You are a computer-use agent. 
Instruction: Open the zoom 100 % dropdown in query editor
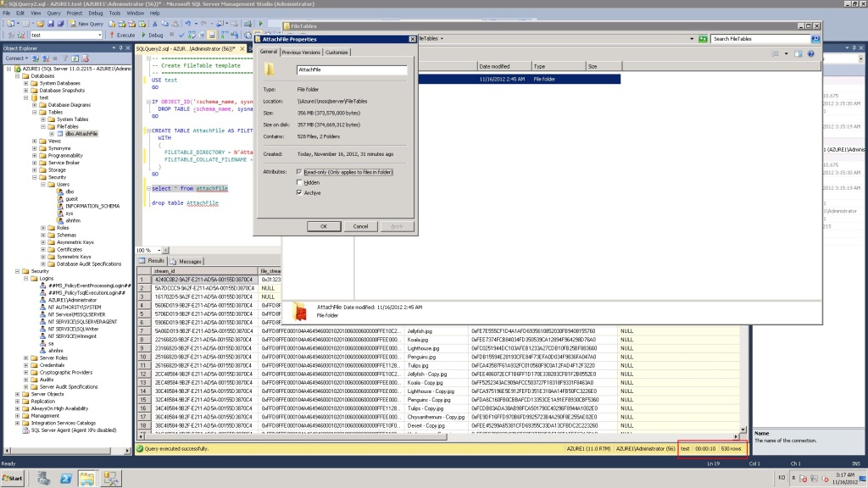tap(159, 250)
